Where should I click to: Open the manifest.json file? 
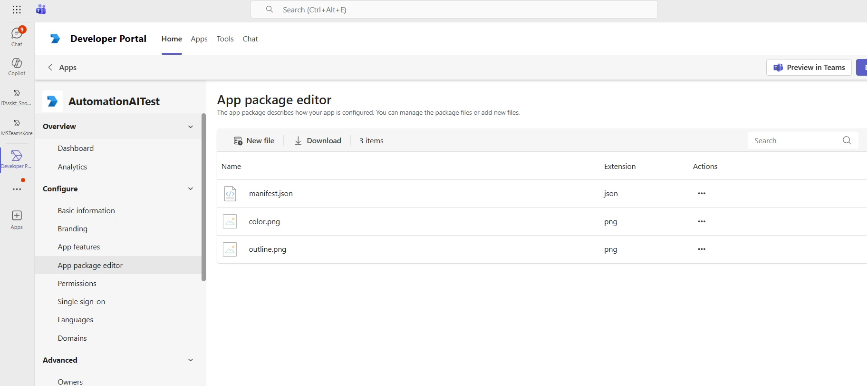(x=270, y=193)
